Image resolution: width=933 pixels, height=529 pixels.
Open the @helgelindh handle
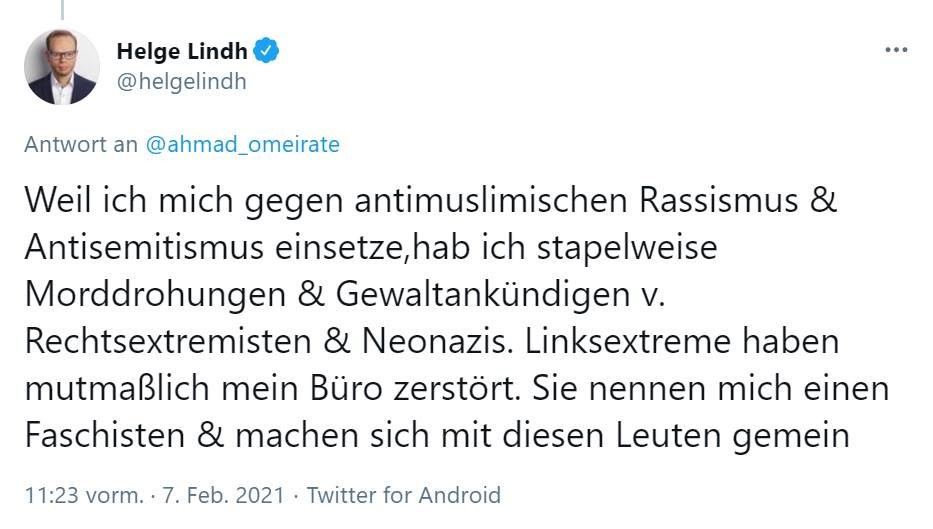[x=181, y=81]
